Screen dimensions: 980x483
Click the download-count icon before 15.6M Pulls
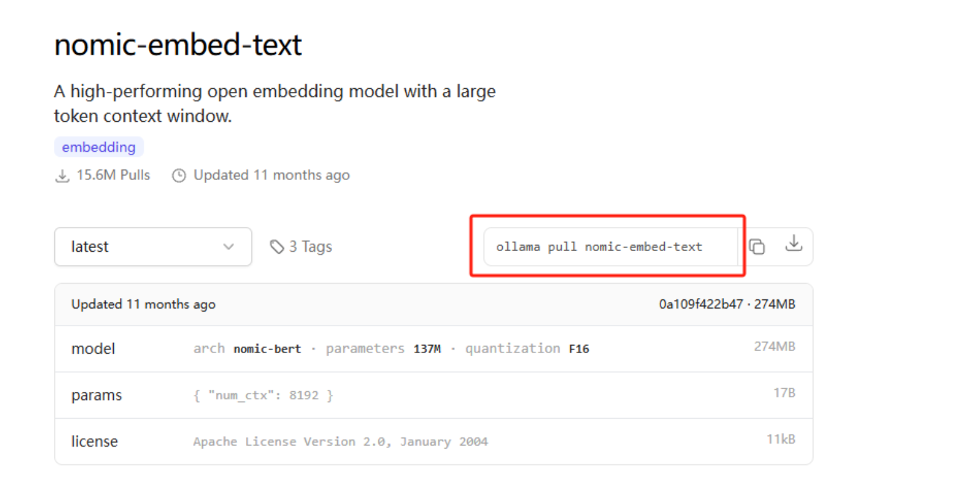62,176
